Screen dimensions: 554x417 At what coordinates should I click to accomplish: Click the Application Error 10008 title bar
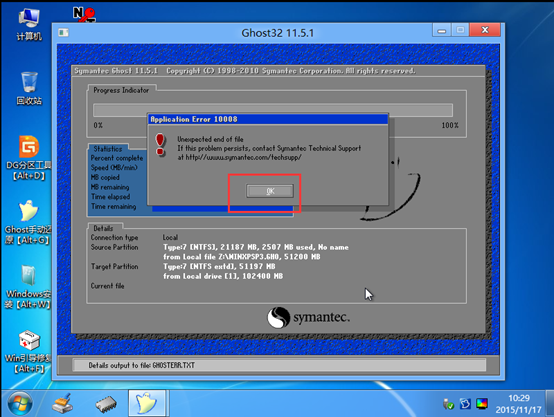point(268,119)
